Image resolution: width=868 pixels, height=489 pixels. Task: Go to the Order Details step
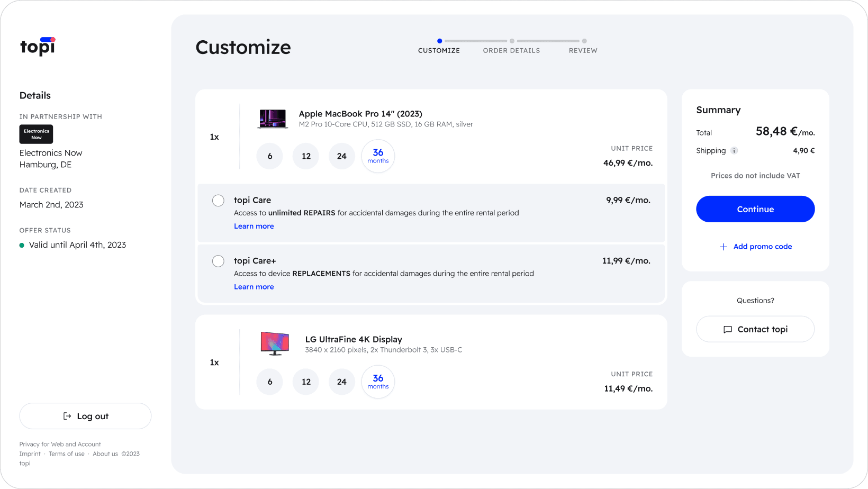click(512, 47)
